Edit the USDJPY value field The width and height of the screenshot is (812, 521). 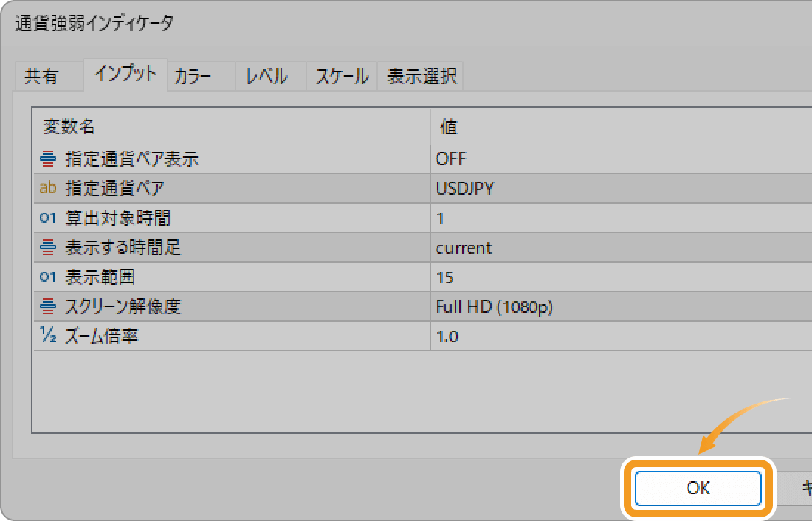tap(621, 188)
